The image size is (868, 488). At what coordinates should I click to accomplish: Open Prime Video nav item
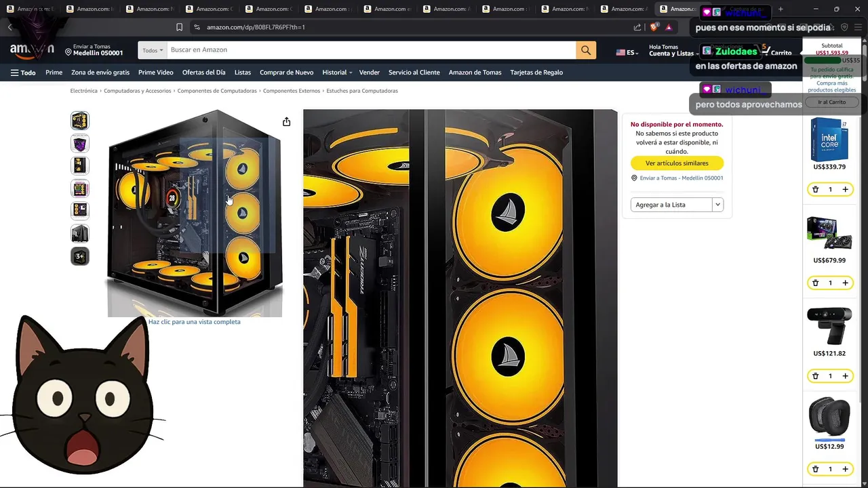tap(156, 73)
